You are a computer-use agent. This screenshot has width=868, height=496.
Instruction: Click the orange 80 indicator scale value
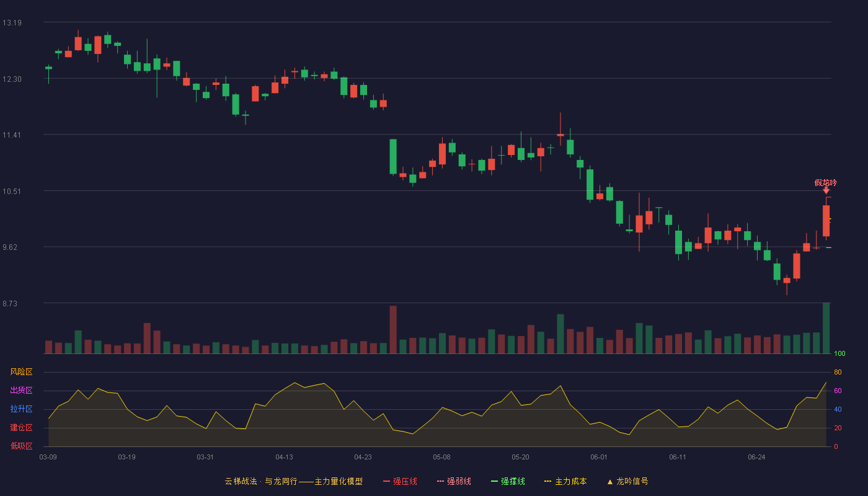(838, 372)
